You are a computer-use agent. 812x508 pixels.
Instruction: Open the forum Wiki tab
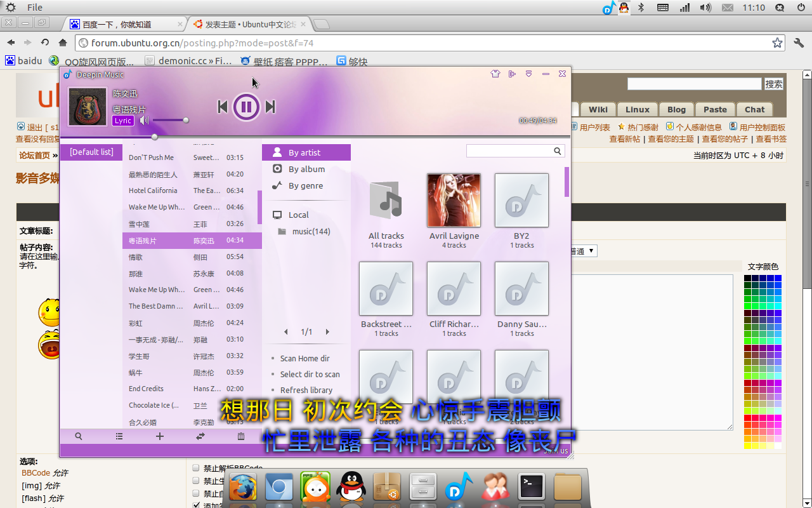click(x=598, y=109)
